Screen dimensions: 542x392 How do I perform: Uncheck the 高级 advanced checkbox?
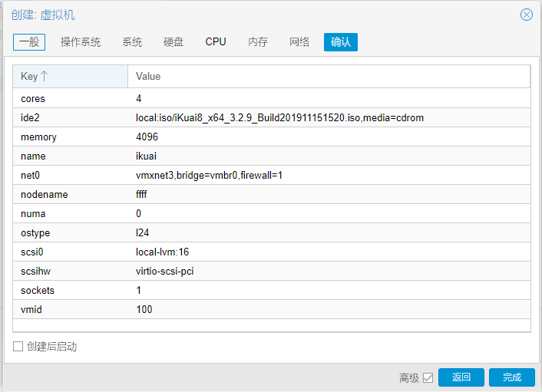[x=428, y=377]
